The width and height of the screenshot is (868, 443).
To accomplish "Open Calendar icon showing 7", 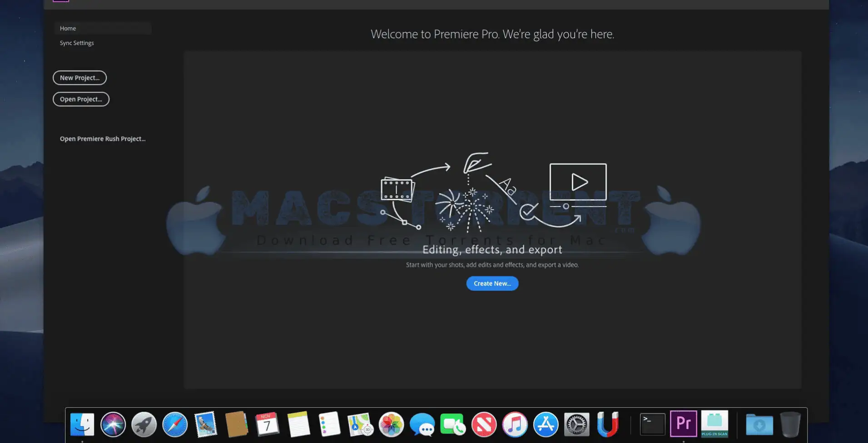I will coord(267,424).
